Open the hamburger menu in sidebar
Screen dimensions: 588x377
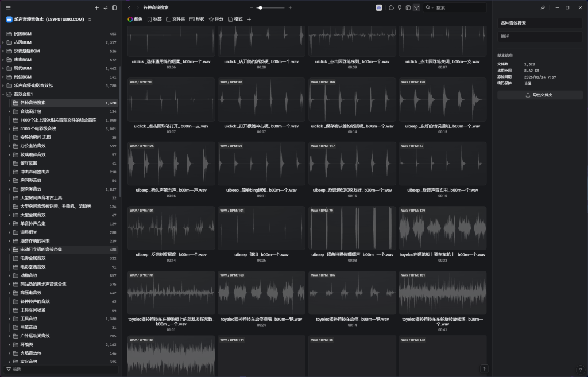(8, 7)
